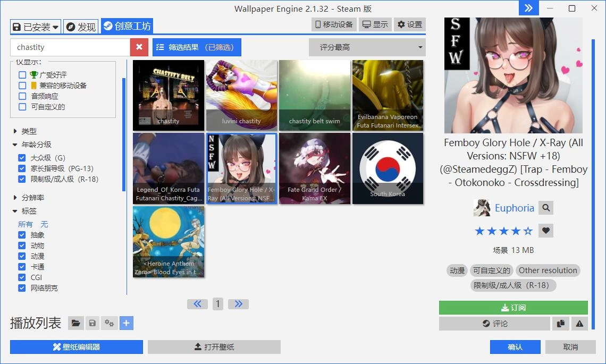Select the Heroine Anthem Zero wallpaper thumbnail

[x=169, y=241]
